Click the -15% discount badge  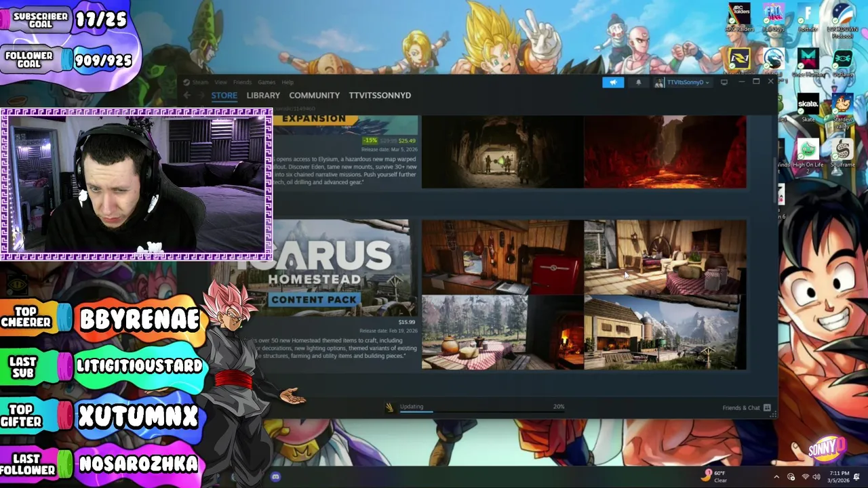point(370,141)
